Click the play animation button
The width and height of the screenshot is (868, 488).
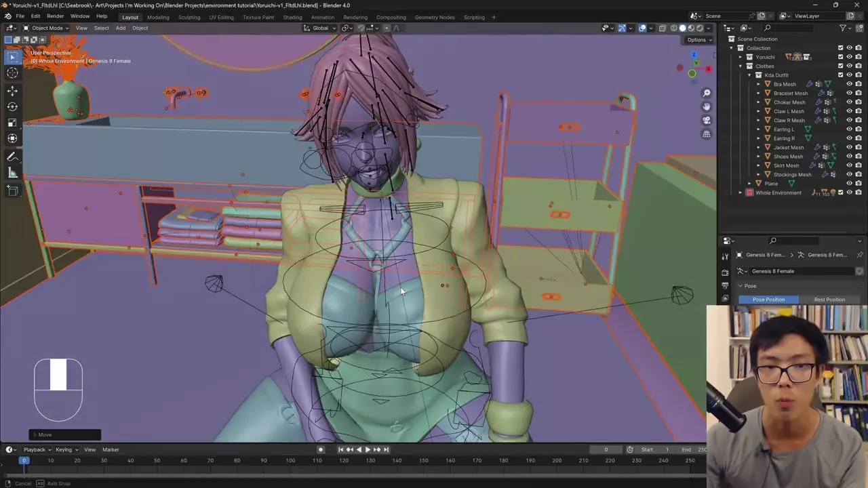click(x=368, y=449)
